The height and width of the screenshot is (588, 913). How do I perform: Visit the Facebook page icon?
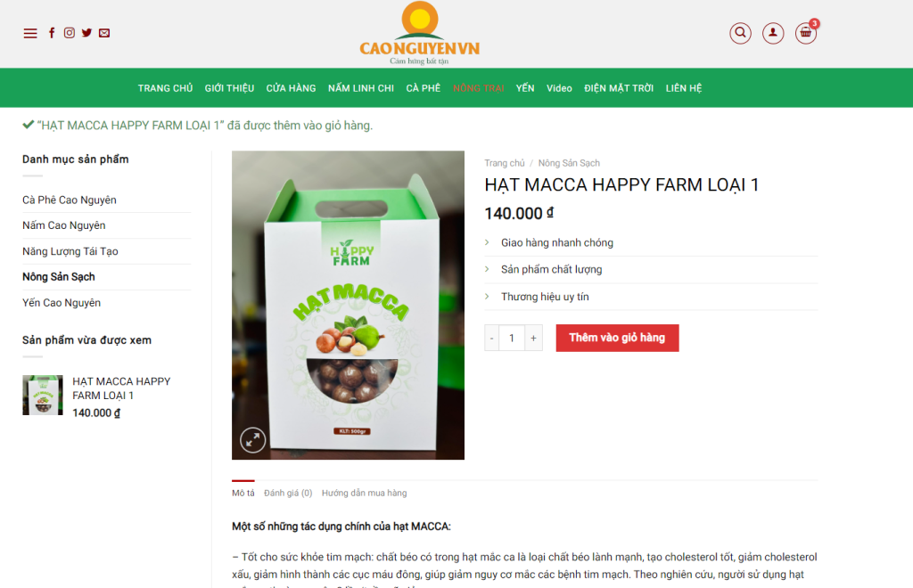52,33
